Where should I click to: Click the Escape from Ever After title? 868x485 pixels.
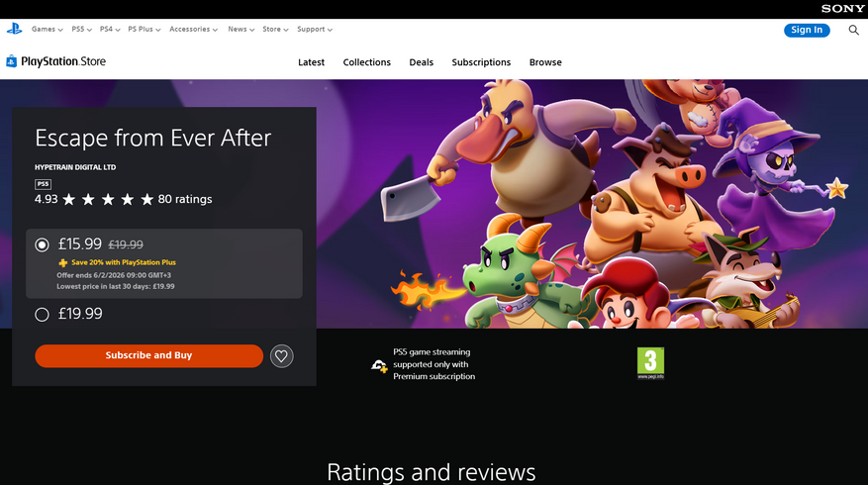(x=152, y=138)
